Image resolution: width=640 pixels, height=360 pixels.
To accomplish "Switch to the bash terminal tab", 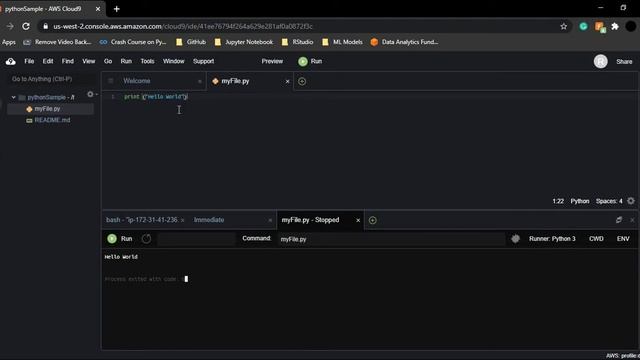I will click(x=141, y=220).
